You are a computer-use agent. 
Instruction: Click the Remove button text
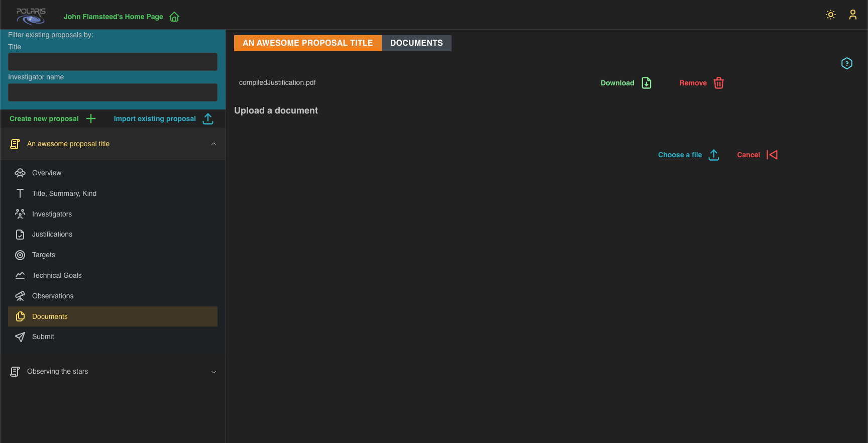click(693, 83)
